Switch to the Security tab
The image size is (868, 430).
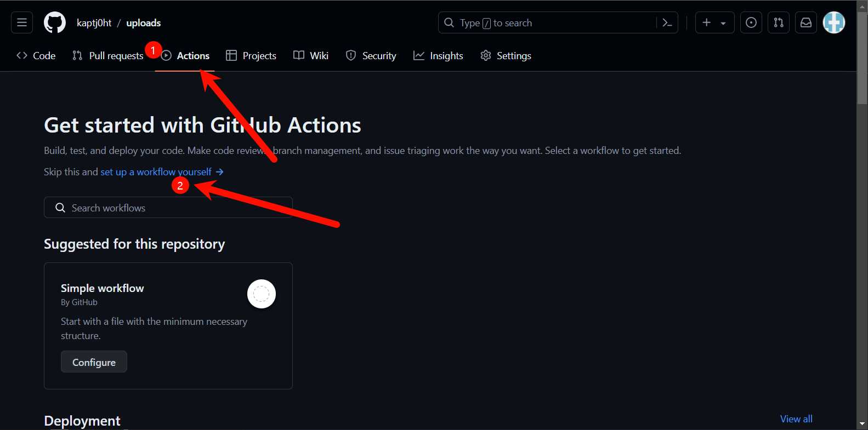(x=371, y=55)
